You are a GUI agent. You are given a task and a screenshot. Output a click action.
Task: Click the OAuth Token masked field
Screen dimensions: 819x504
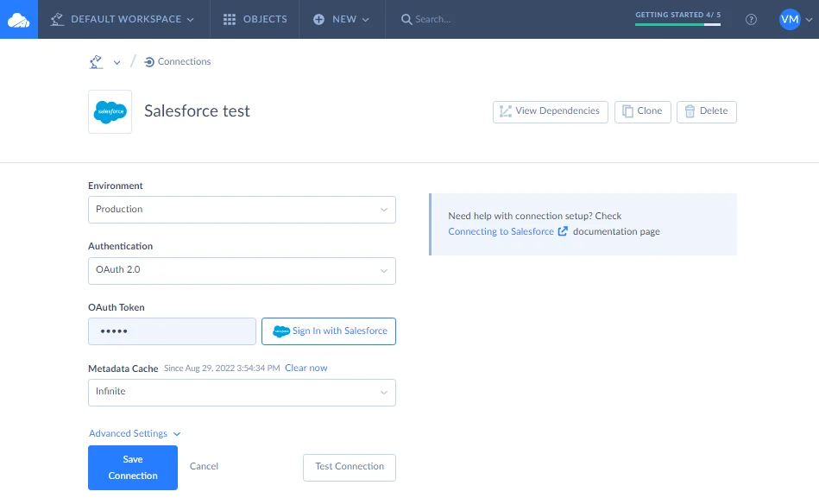pyautogui.click(x=172, y=331)
